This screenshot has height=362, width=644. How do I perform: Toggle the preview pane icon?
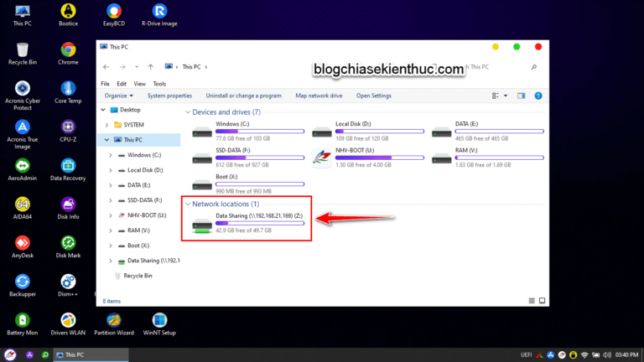[x=522, y=96]
